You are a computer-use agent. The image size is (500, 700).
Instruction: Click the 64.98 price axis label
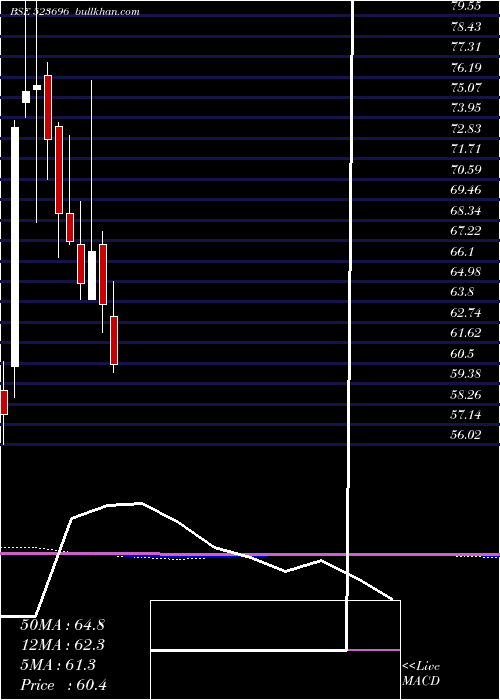(x=466, y=271)
